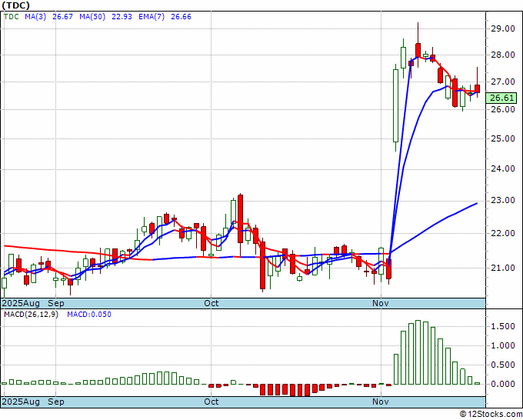
Task: Click the 26.00 price axis label
Action: 502,109
